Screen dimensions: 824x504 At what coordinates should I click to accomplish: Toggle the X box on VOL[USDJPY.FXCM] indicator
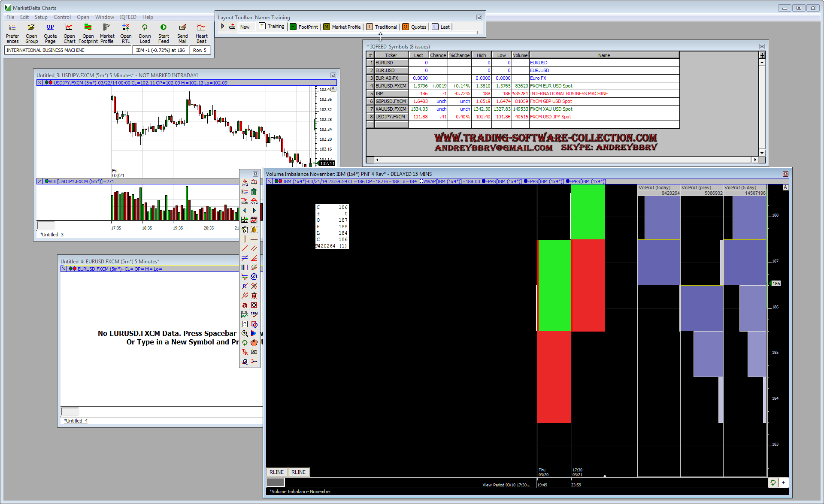coord(39,181)
